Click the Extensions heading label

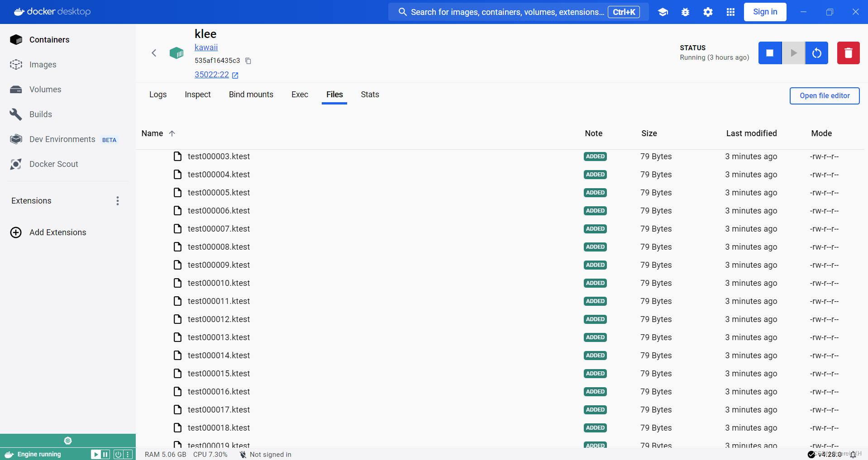[31, 201]
